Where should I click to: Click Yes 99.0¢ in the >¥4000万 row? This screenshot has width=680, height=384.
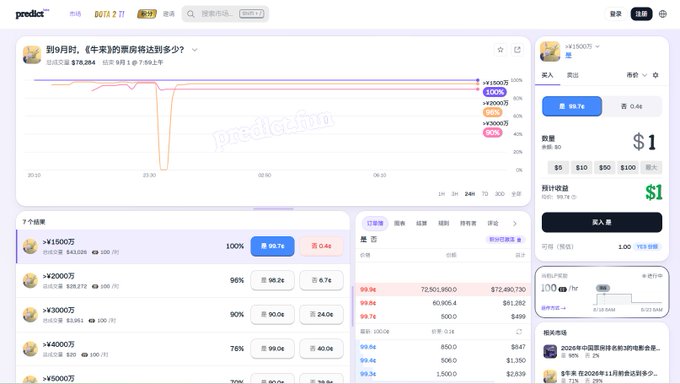point(272,349)
